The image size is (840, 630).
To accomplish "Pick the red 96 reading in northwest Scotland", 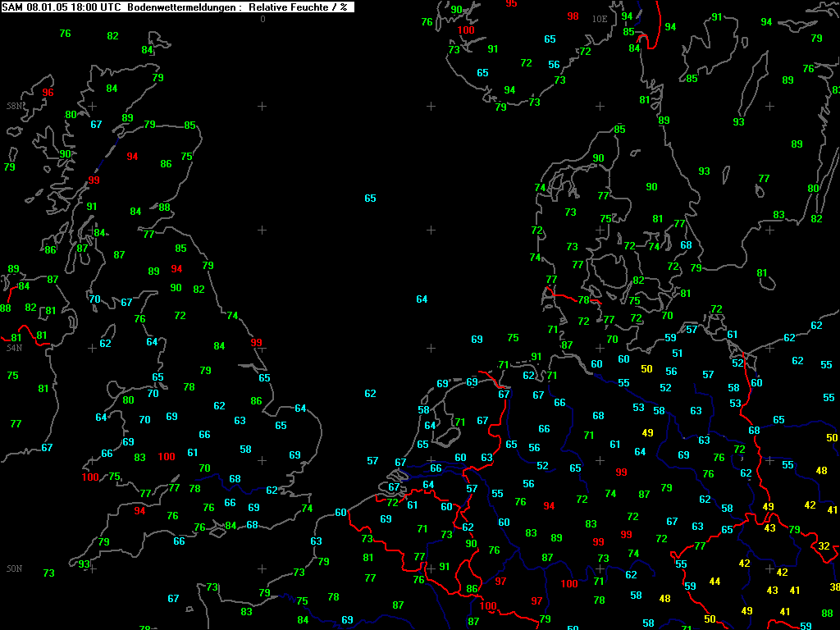I will (x=48, y=92).
